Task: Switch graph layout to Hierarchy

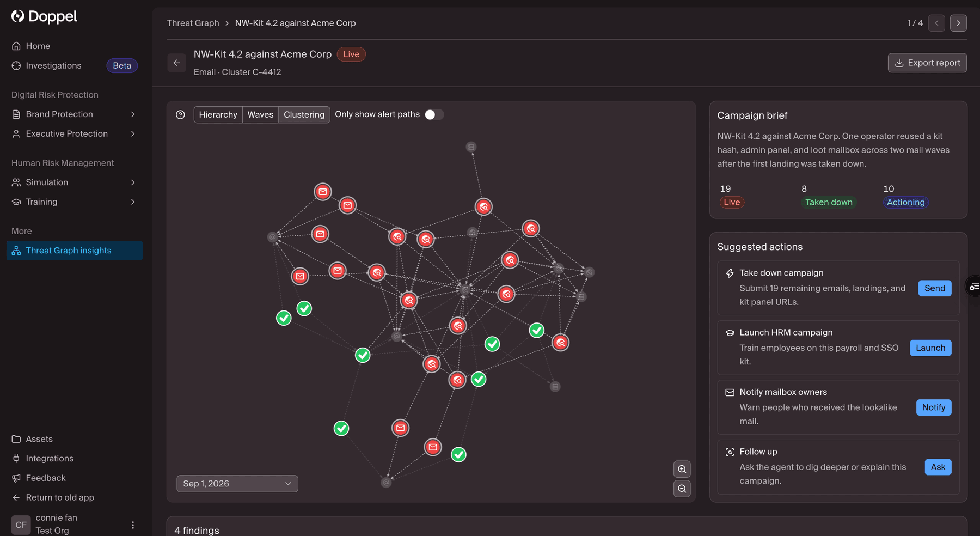Action: 218,114
